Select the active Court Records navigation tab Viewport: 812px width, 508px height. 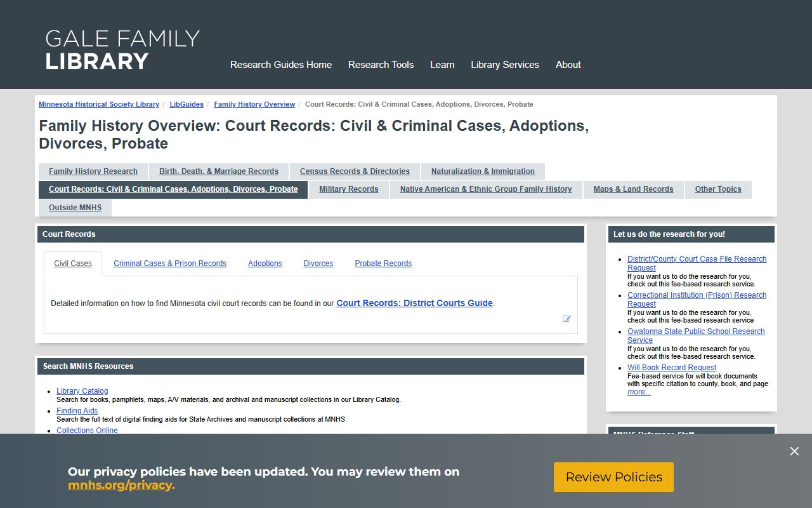click(x=173, y=189)
